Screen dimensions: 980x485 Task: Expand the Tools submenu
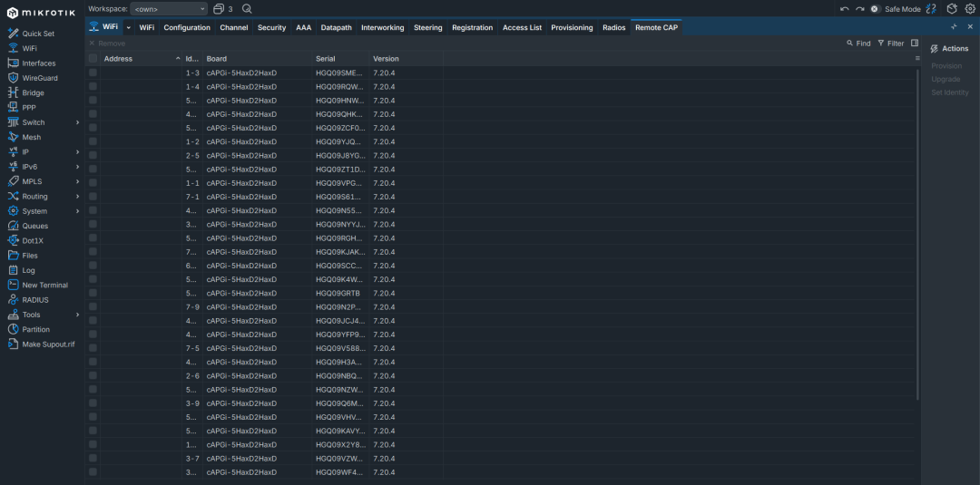[77, 315]
